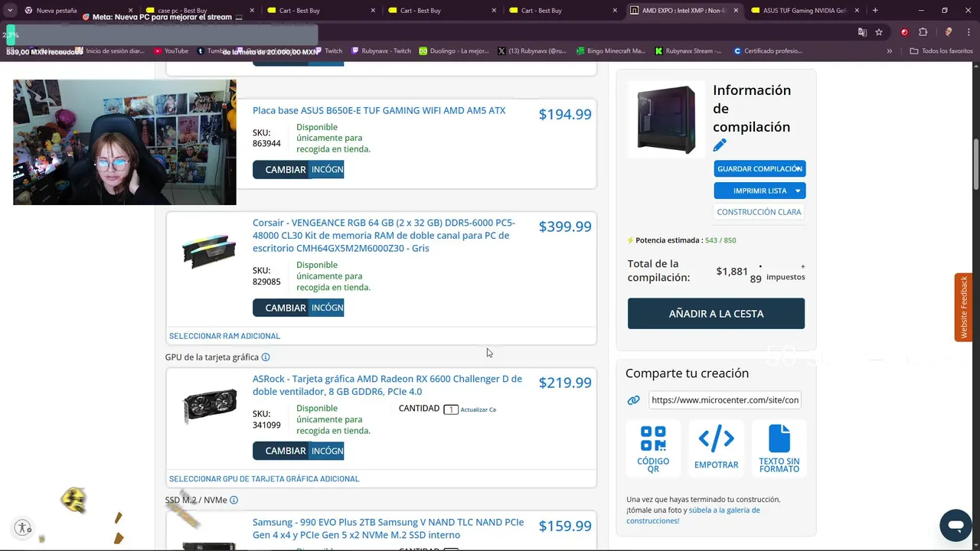Open the YouTube bookmark
980x551 pixels.
click(x=171, y=51)
